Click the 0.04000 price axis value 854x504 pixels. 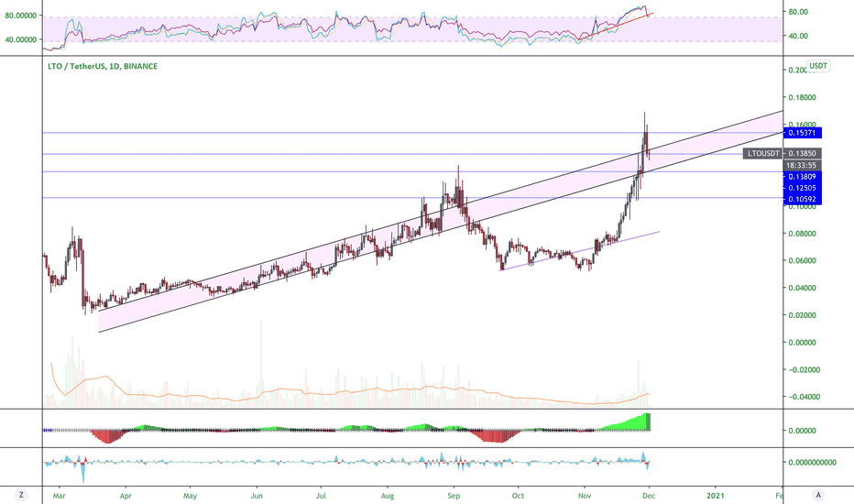(x=803, y=288)
